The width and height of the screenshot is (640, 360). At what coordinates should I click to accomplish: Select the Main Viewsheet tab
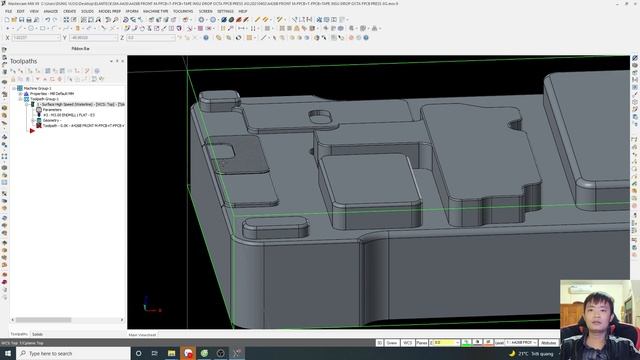pyautogui.click(x=142, y=335)
